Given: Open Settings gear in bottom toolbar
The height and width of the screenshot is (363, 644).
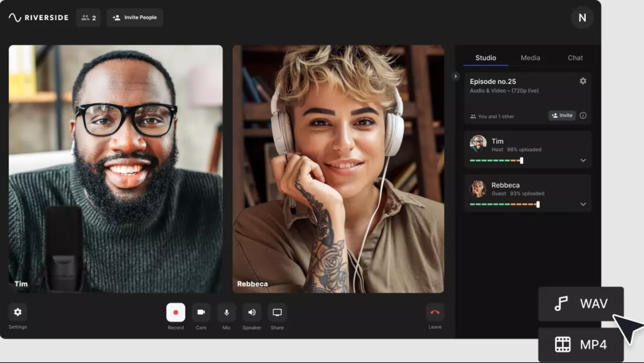Looking at the screenshot, I should click(x=18, y=312).
